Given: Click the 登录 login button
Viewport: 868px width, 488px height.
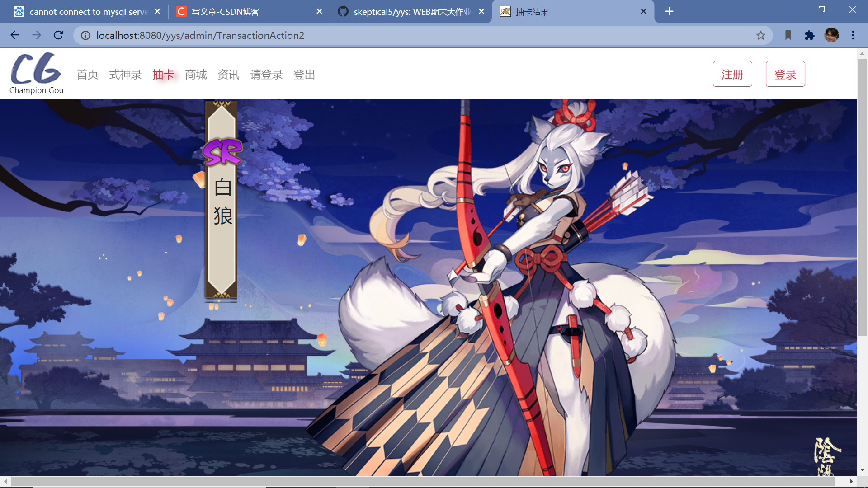Looking at the screenshot, I should tap(785, 74).
